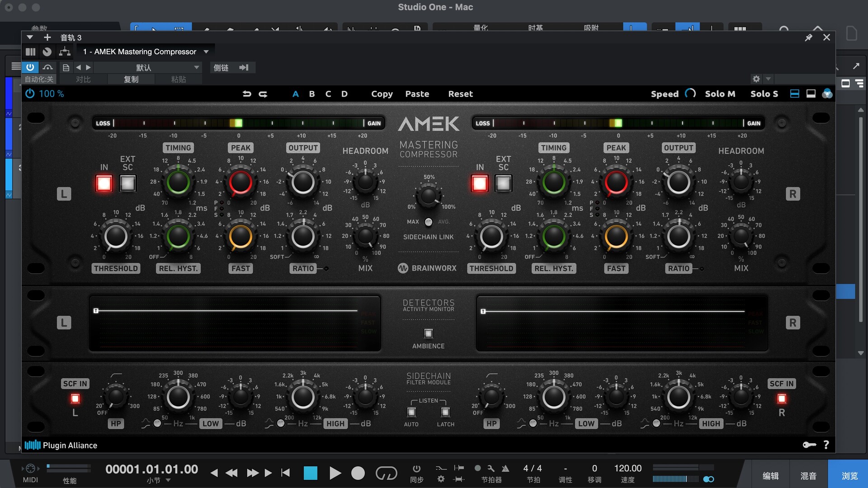Screen dimensions: 868x488
Task: Click the plugin undo arrow icon
Action: coord(247,94)
